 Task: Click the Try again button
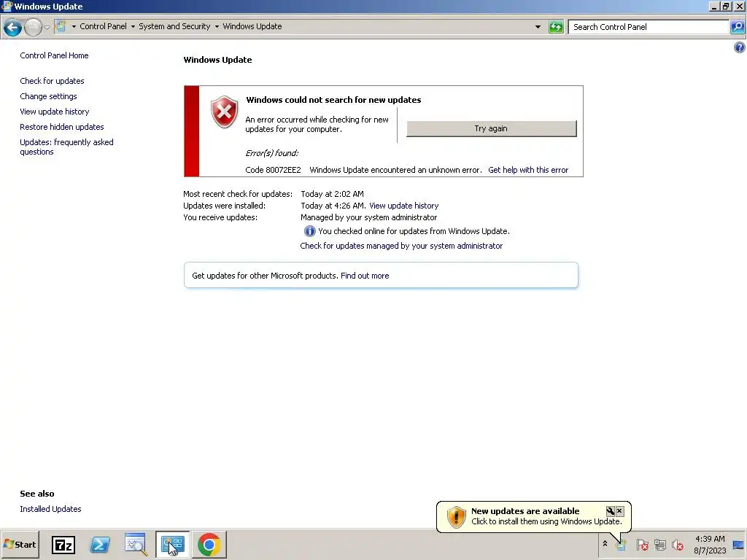(x=491, y=128)
